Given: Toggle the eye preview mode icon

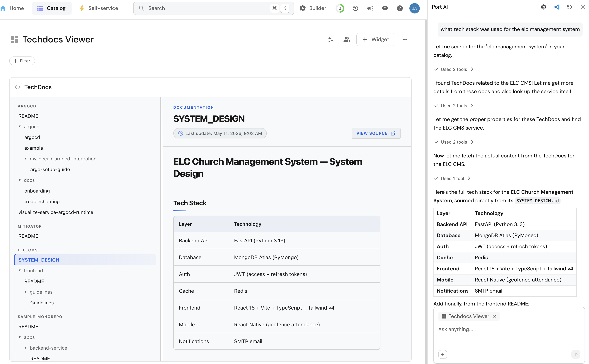Looking at the screenshot, I should [x=385, y=8].
